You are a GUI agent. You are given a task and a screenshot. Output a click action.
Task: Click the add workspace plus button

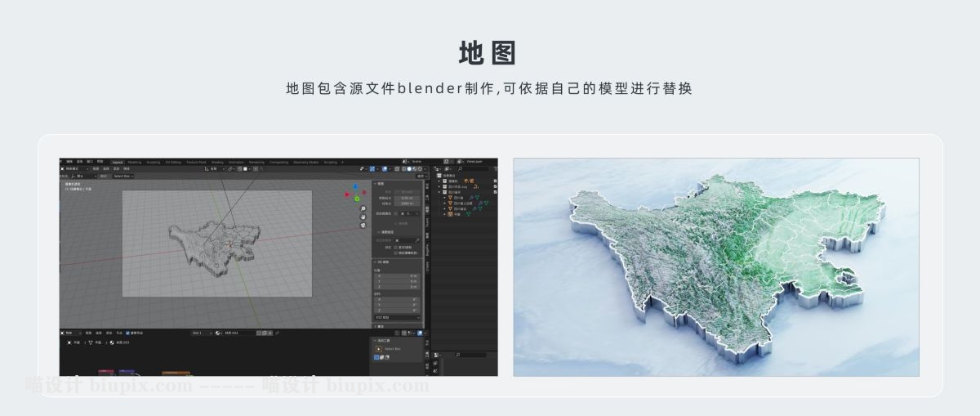(x=343, y=162)
